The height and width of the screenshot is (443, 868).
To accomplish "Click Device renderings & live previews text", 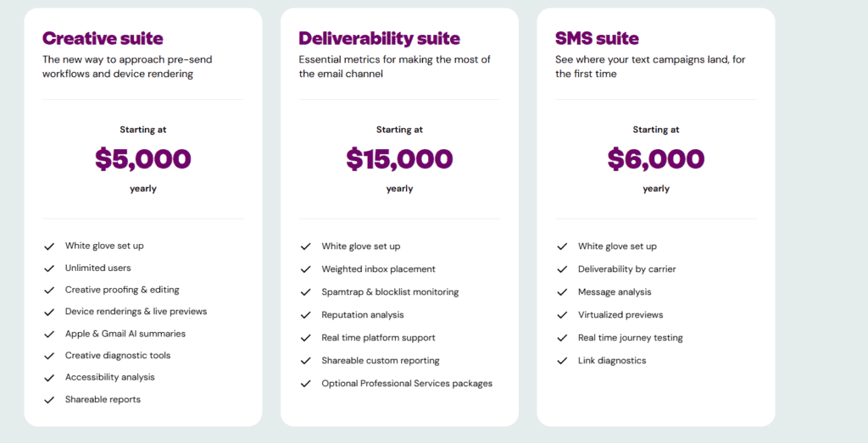I will pos(136,312).
